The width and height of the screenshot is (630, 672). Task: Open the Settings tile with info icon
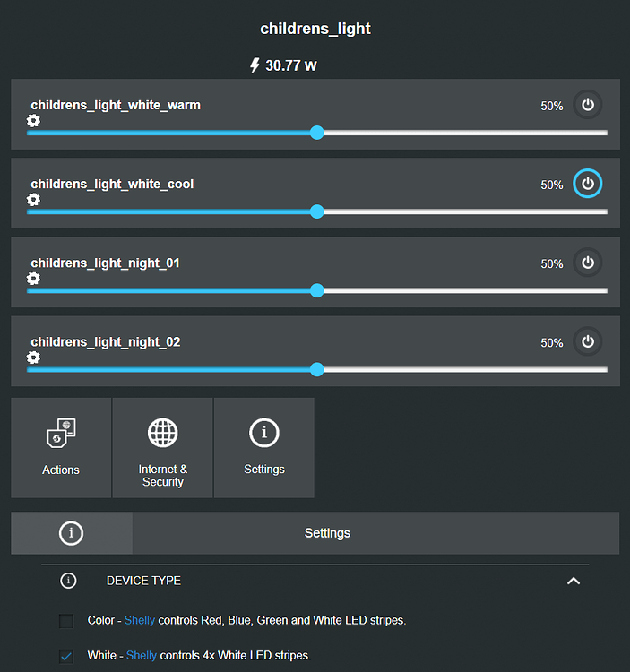(x=263, y=447)
